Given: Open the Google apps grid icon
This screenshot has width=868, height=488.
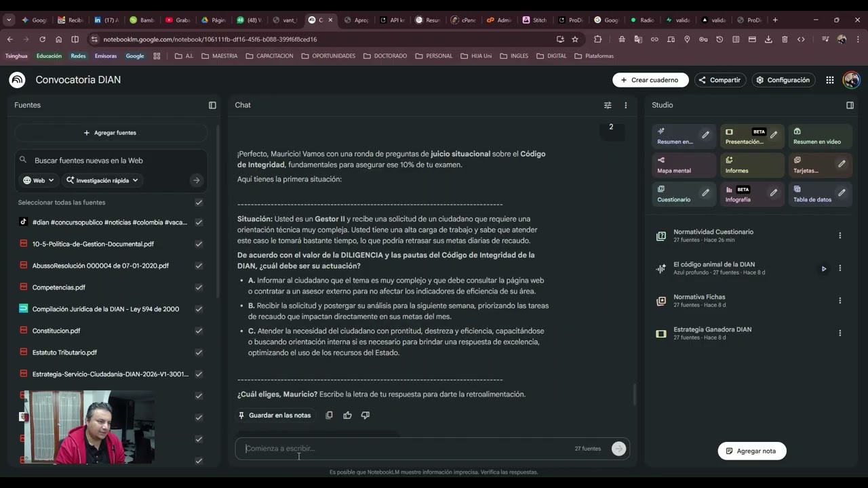Looking at the screenshot, I should pyautogui.click(x=830, y=80).
